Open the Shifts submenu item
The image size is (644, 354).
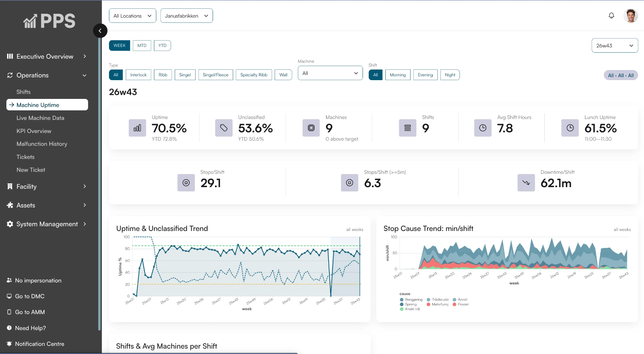click(23, 92)
